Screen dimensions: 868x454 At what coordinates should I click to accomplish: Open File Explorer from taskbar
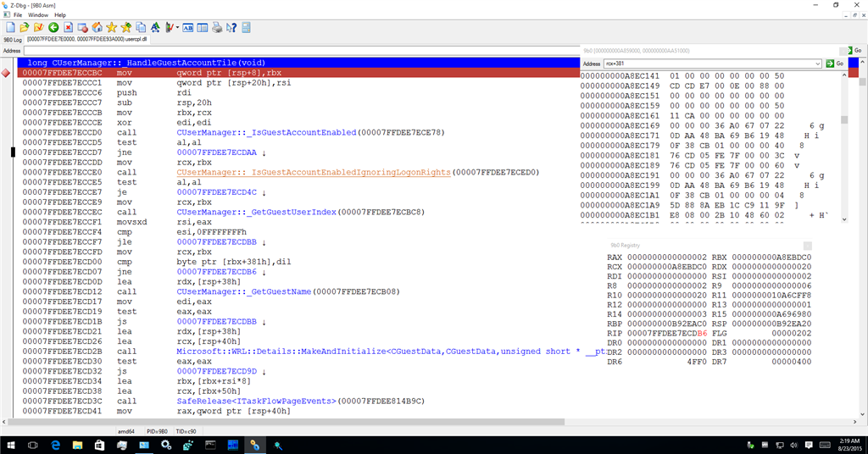pyautogui.click(x=77, y=445)
